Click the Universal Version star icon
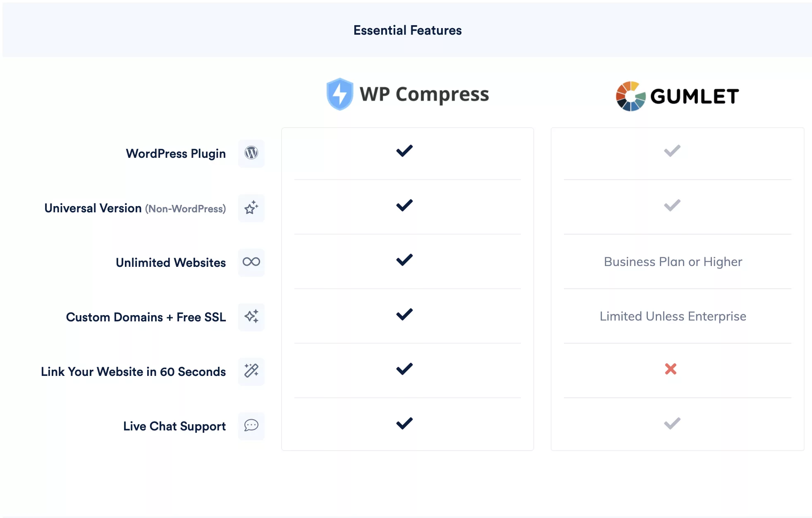The width and height of the screenshot is (812, 518). point(251,208)
